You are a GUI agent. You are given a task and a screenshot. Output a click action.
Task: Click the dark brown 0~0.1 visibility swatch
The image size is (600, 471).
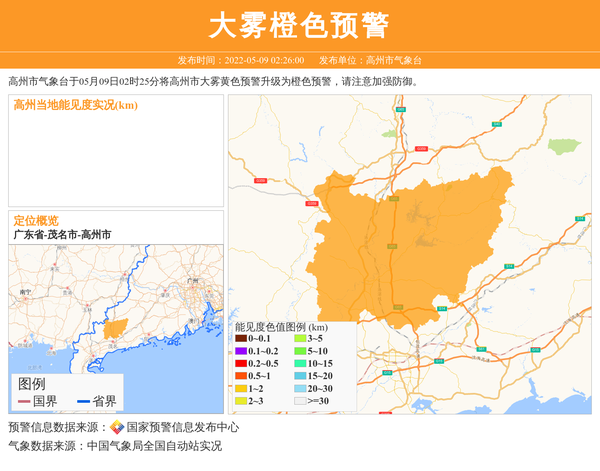pos(241,340)
